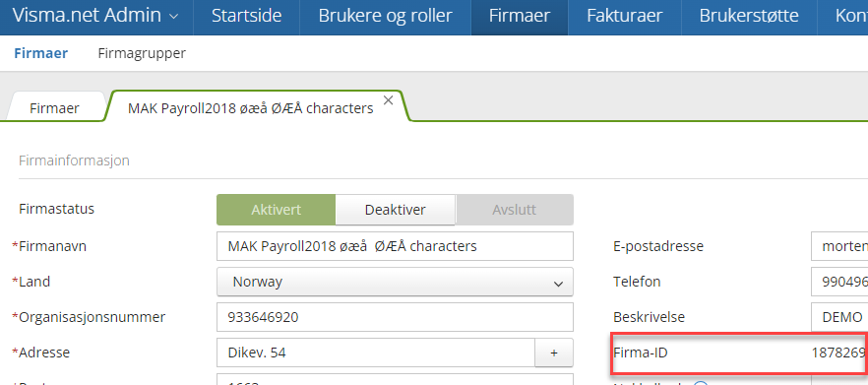The image size is (868, 385).
Task: Close the MAK Payroll2018 company tab
Action: pyautogui.click(x=389, y=100)
